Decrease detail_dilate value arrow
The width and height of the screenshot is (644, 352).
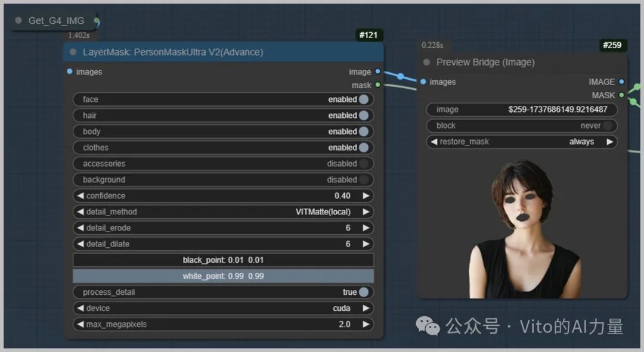tap(80, 244)
